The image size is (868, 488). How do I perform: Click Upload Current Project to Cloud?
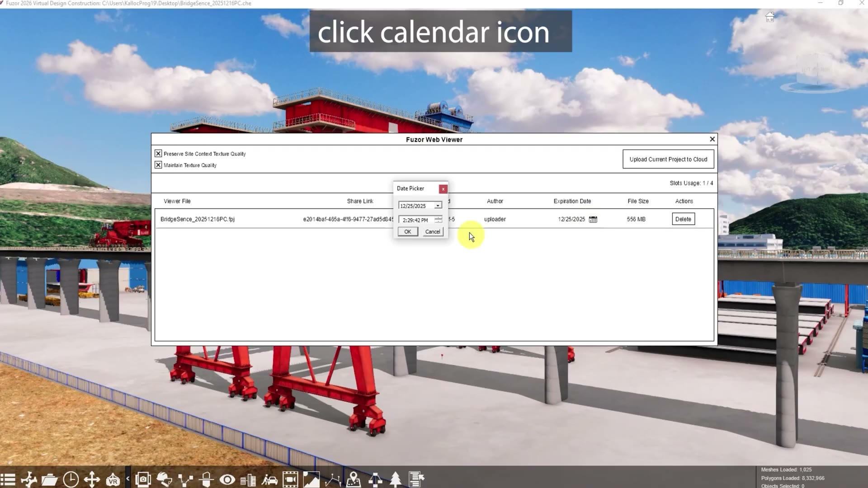[x=668, y=159]
